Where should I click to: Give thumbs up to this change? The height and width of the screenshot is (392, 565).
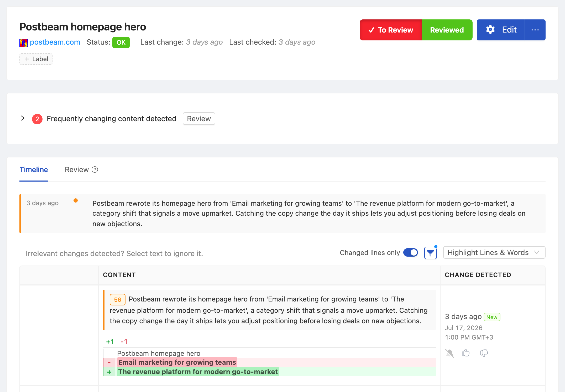466,353
